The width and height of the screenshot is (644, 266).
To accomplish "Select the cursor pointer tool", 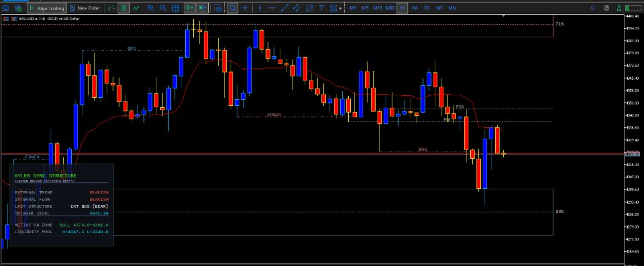I will (x=233, y=8).
